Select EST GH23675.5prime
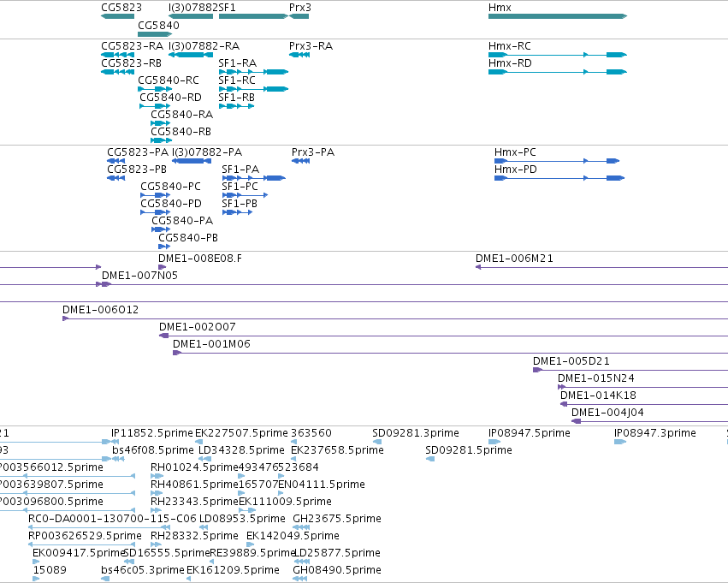The image size is (728, 583). point(301,528)
